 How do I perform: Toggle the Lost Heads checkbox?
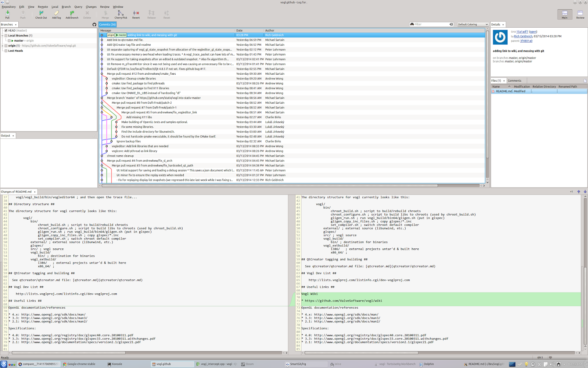tap(6, 51)
